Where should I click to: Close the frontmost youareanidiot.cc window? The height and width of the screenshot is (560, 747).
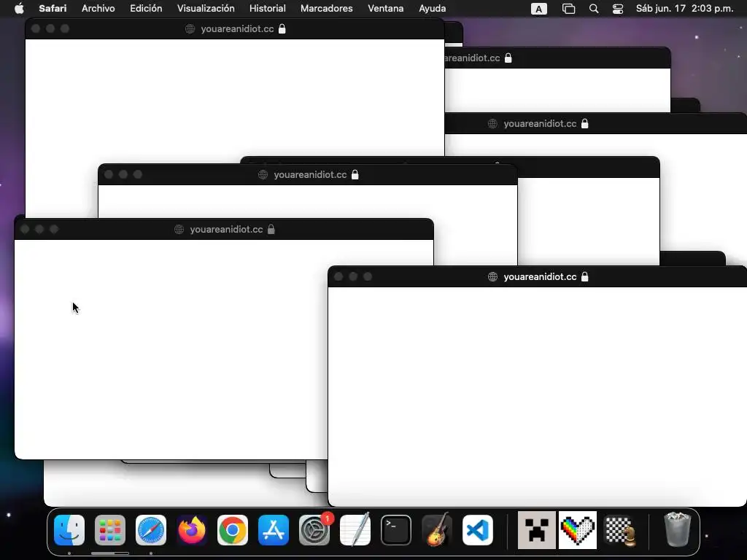338,276
